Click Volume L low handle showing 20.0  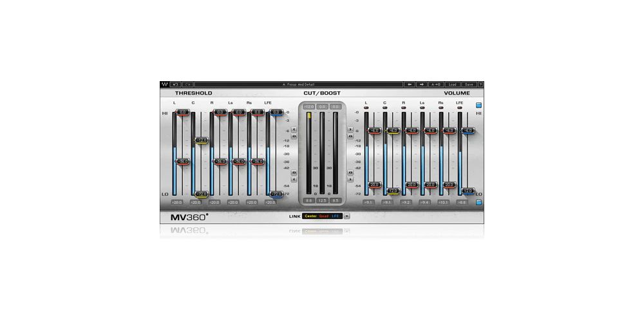coord(375,185)
